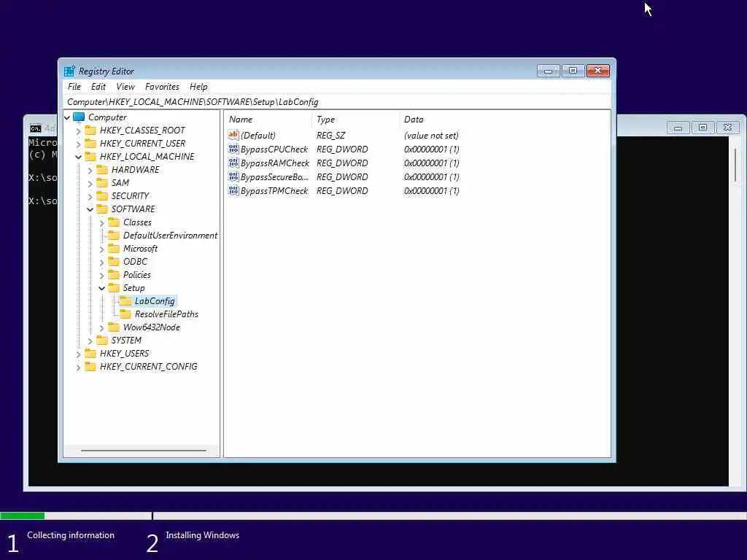
Task: Click the HKEY_USERS folder icon
Action: click(x=90, y=354)
